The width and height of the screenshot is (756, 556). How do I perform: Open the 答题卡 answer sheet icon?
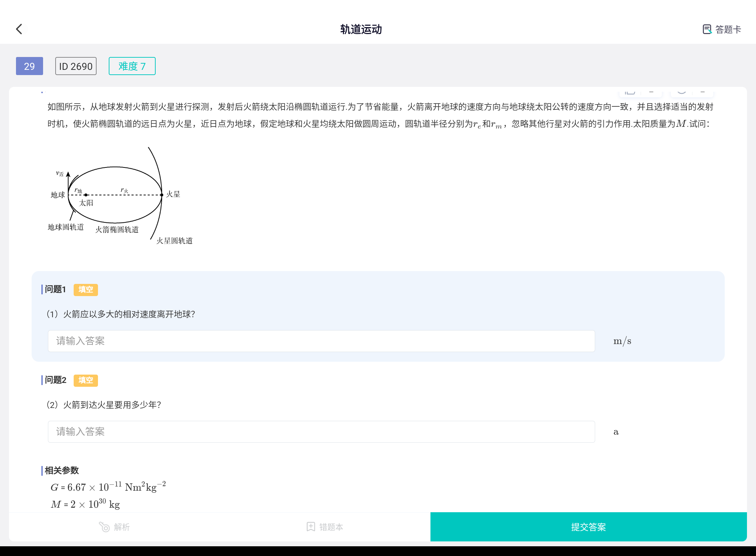coord(707,29)
